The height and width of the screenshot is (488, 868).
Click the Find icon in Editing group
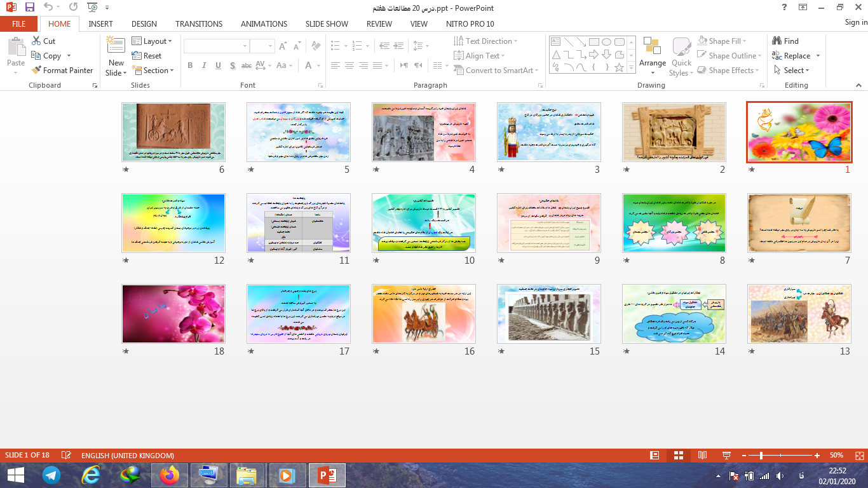tap(785, 41)
